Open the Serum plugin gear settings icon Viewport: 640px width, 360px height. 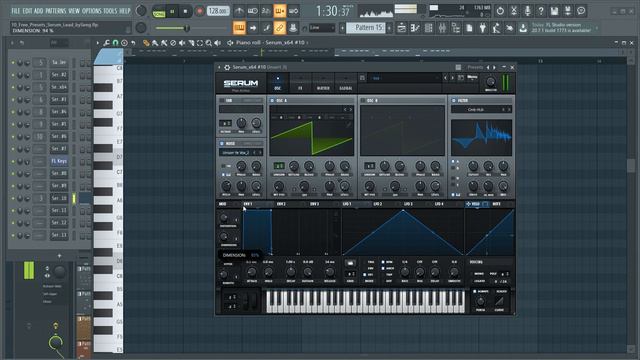pyautogui.click(x=227, y=67)
